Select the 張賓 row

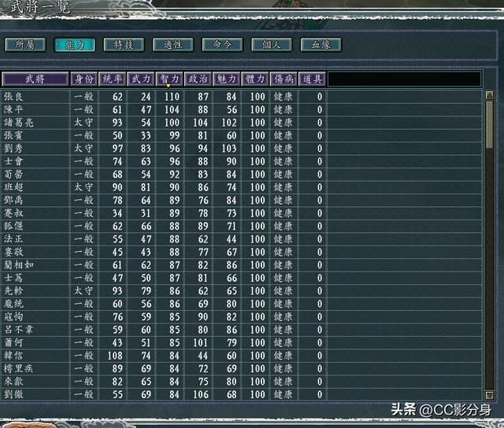pos(241,135)
